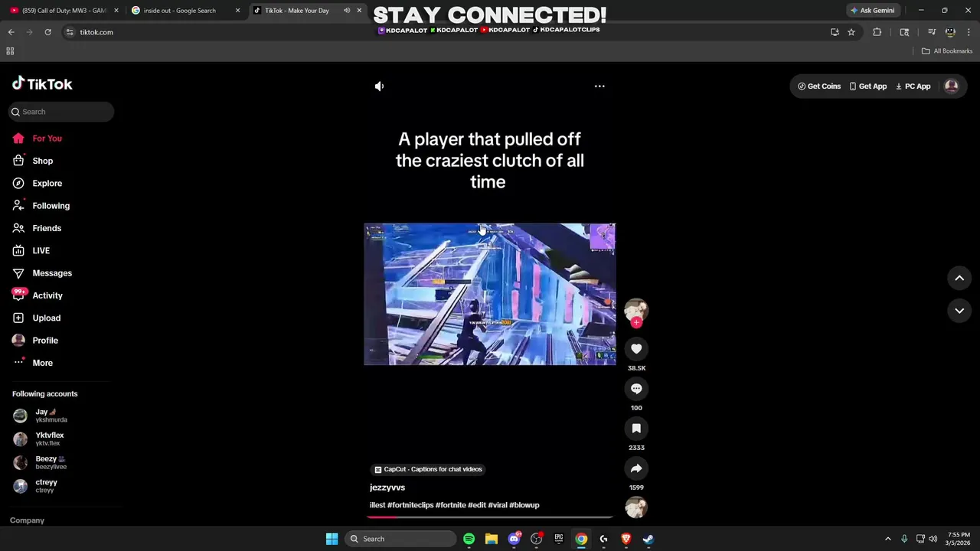Seek in the video progress bar

(x=490, y=517)
